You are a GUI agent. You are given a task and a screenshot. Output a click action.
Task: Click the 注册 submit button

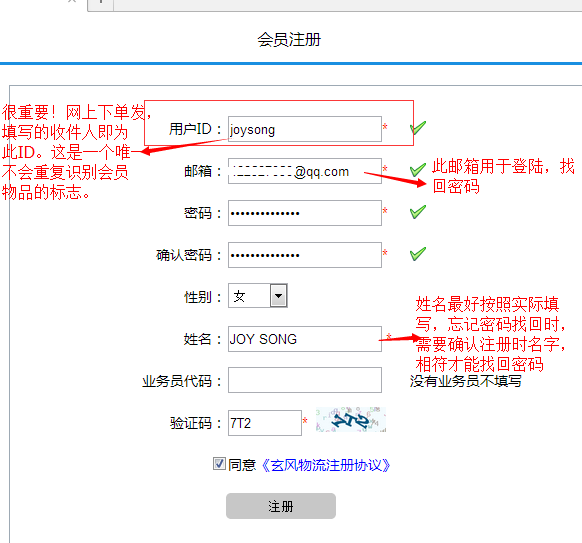pyautogui.click(x=281, y=506)
